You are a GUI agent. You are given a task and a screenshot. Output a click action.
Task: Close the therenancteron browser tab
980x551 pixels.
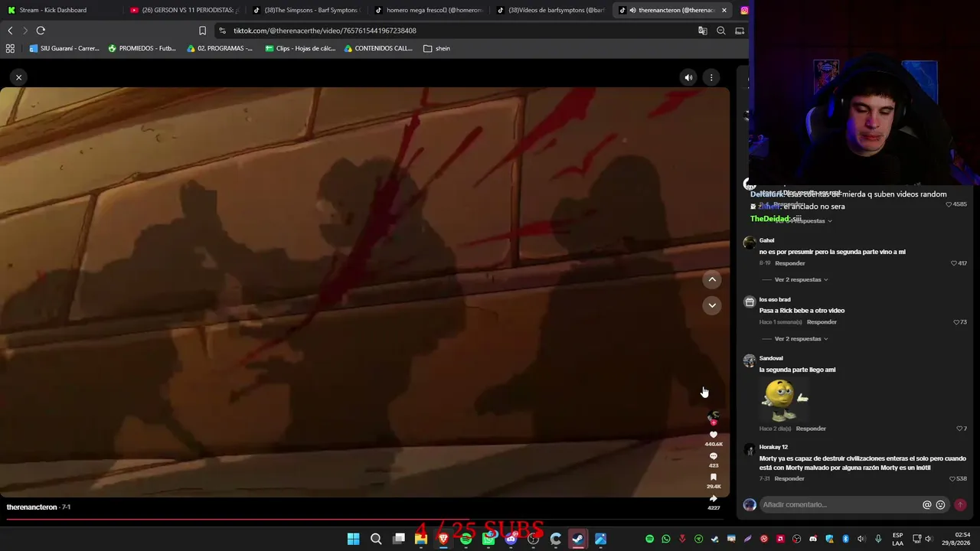click(x=724, y=10)
